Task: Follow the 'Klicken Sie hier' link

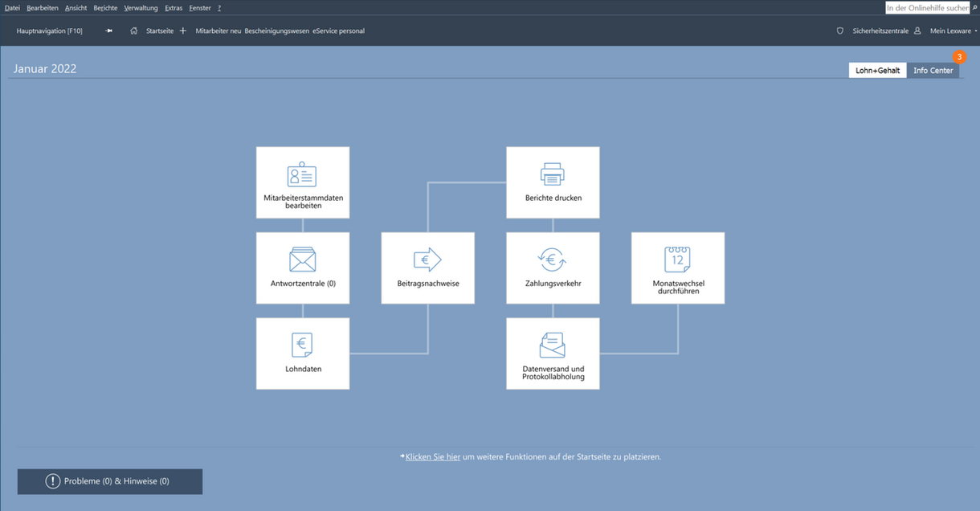Action: coord(433,456)
